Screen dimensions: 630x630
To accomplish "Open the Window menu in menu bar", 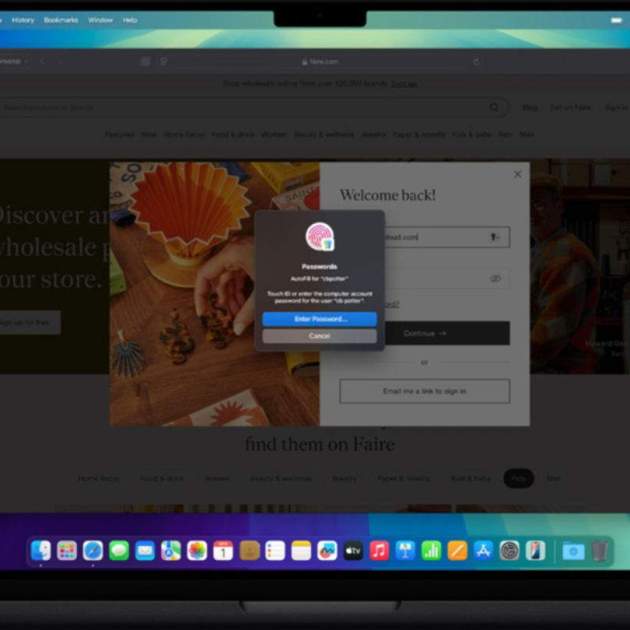I will pyautogui.click(x=100, y=20).
